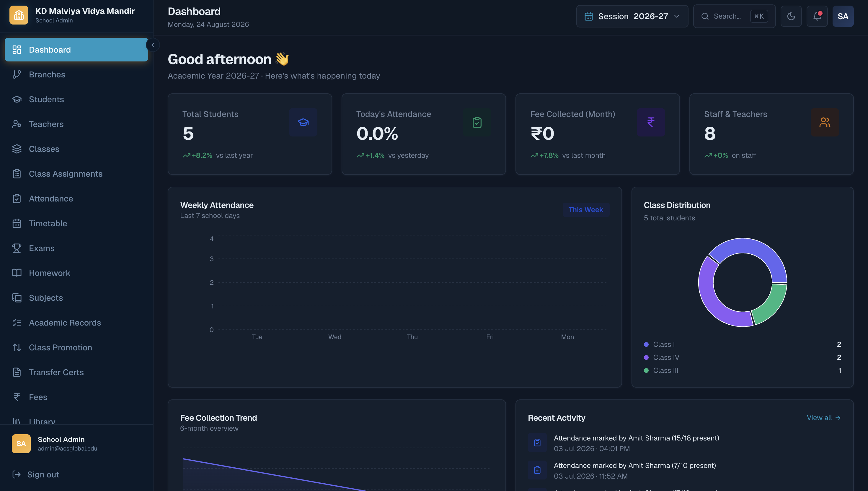The width and height of the screenshot is (868, 491).
Task: Click the icon beside 7/10 present activity
Action: pos(537,470)
